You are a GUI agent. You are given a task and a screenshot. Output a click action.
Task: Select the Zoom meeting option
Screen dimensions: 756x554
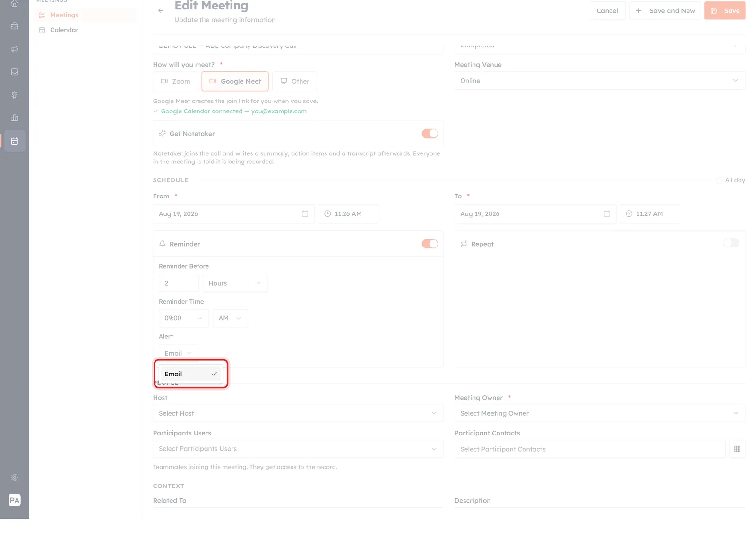pyautogui.click(x=176, y=81)
